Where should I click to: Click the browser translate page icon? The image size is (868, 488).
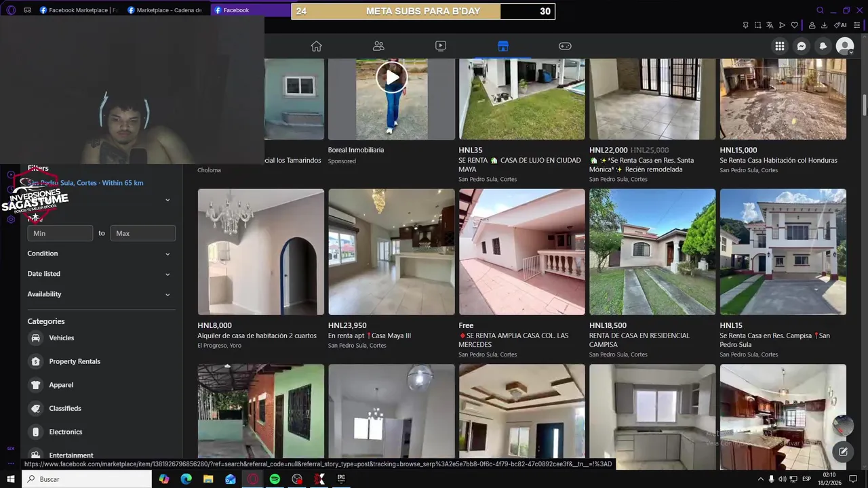(770, 25)
